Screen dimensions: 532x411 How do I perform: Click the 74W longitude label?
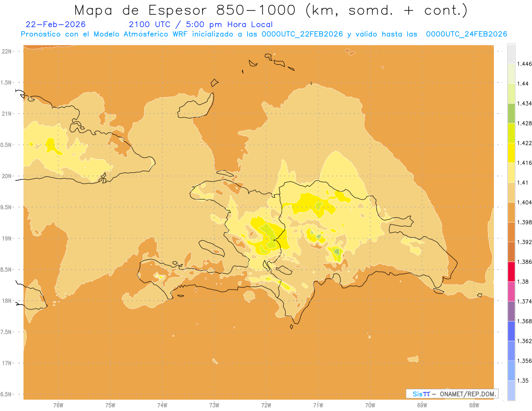(162, 405)
